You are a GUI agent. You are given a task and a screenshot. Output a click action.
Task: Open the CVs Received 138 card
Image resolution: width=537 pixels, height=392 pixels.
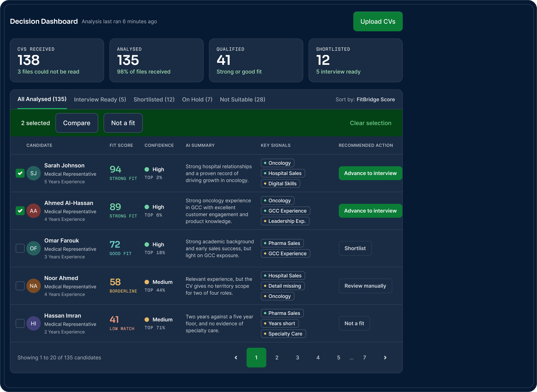[x=57, y=60]
